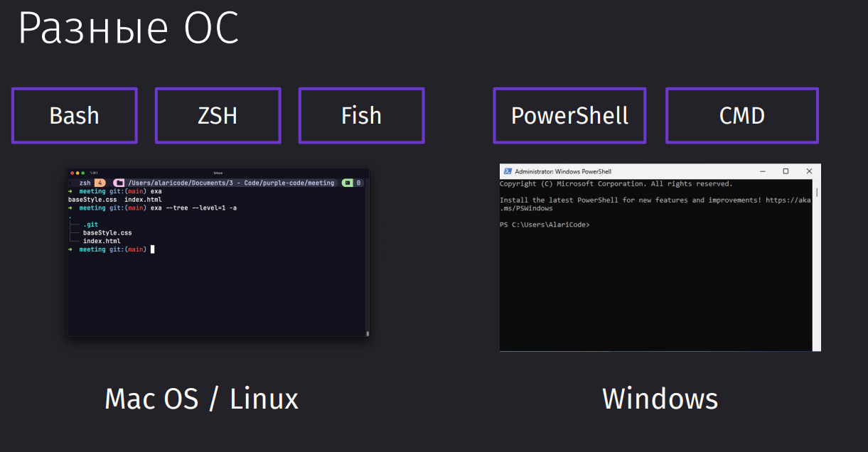The image size is (868, 452).
Task: Click the 'Разные ОС' slide title
Action: 129,29
